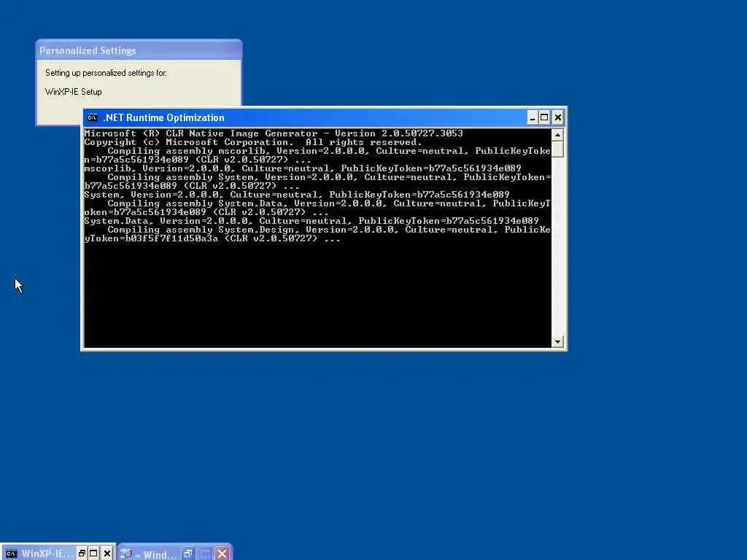This screenshot has height=560, width=747.
Task: Click the .NET Runtime Optimization title text
Action: tap(163, 117)
